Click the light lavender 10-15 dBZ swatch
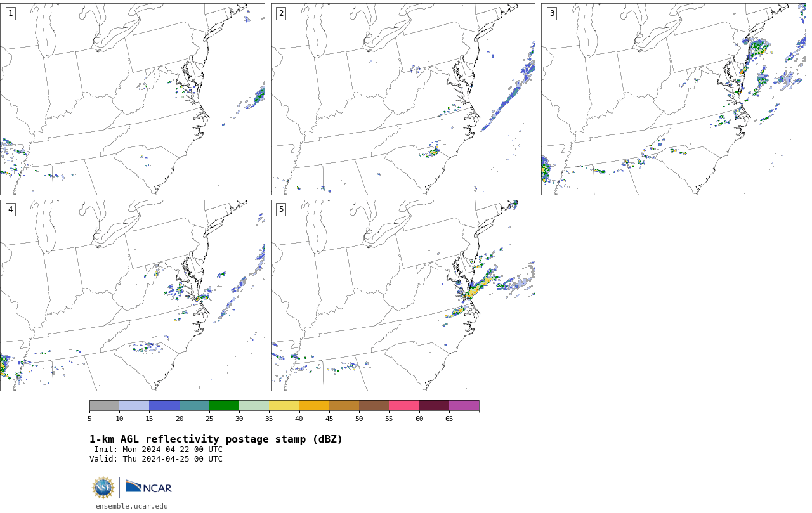The width and height of the screenshot is (812, 513). tap(134, 406)
